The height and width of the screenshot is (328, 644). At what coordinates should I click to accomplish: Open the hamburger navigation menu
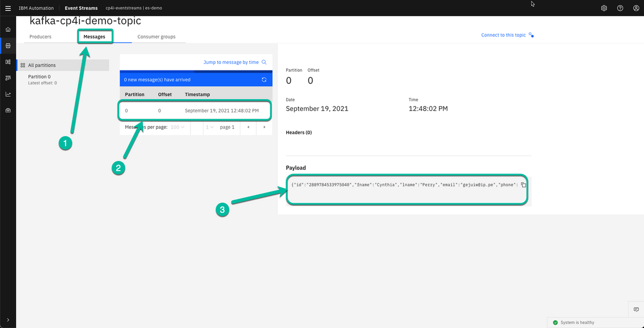(x=8, y=8)
